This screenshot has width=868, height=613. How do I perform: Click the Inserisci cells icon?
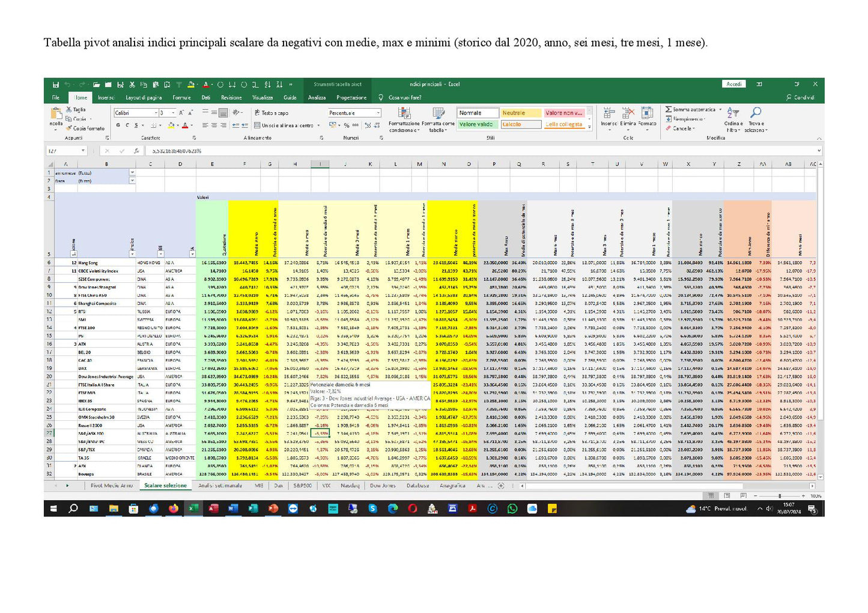tap(609, 113)
